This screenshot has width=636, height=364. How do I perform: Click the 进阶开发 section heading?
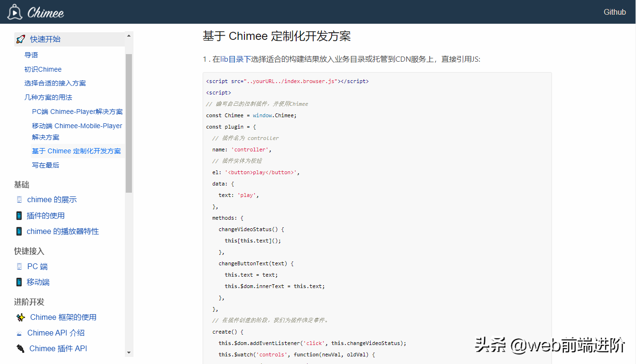[29, 302]
